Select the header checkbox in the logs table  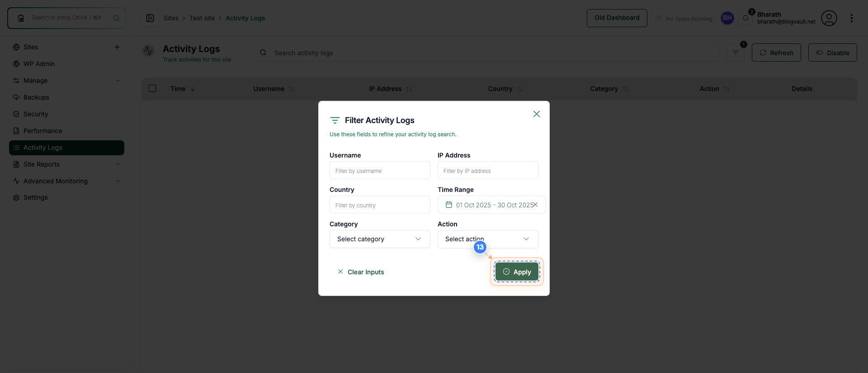pos(152,88)
